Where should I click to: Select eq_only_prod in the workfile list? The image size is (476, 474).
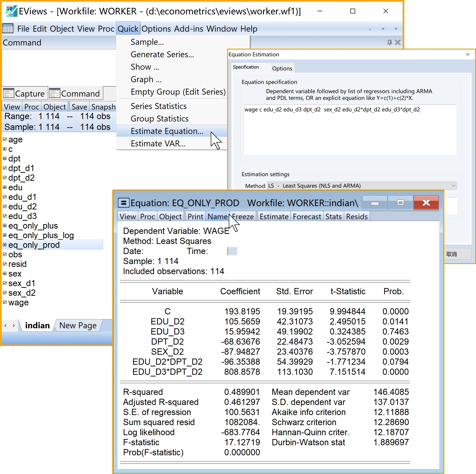(34, 245)
